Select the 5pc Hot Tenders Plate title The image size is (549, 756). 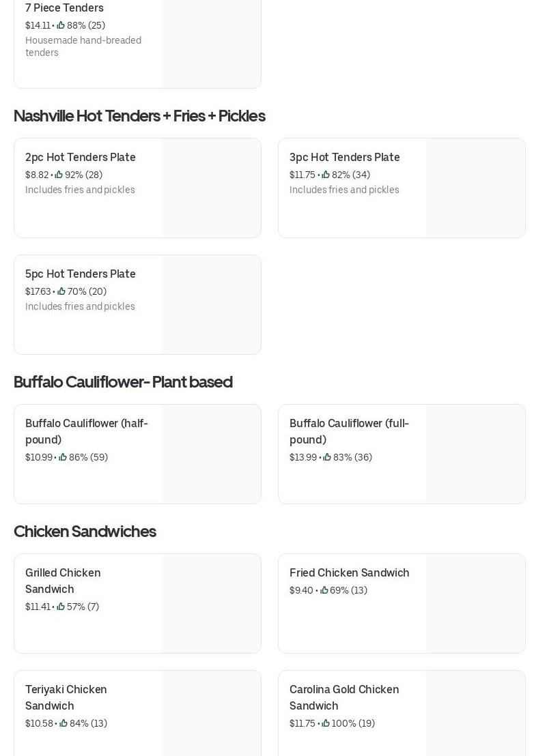coord(81,274)
